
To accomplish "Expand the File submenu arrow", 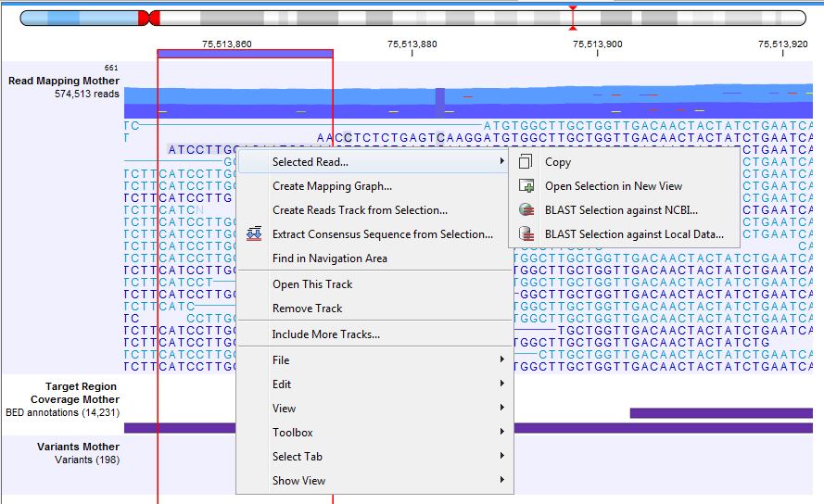I will click(x=501, y=360).
